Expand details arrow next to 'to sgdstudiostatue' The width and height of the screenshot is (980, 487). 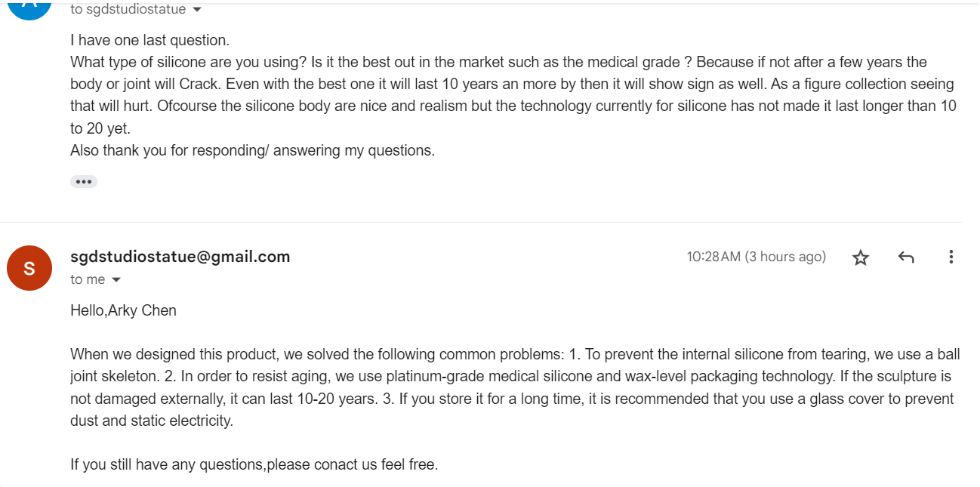(197, 10)
